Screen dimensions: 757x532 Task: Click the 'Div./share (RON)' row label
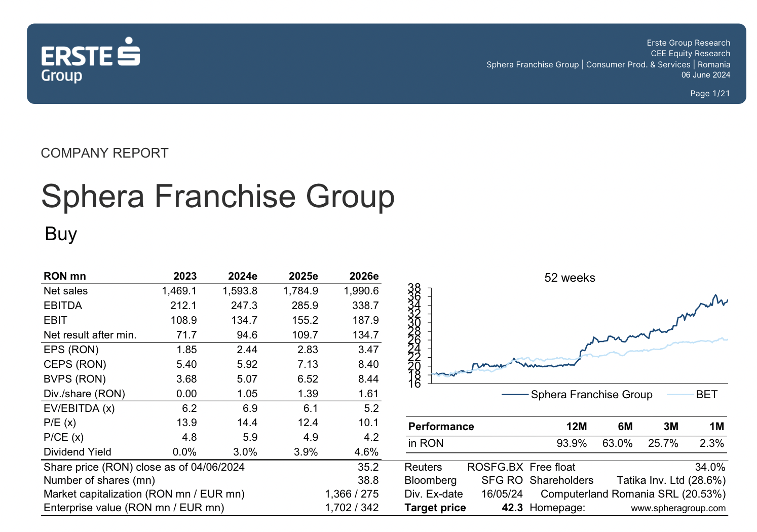pyautogui.click(x=84, y=394)
